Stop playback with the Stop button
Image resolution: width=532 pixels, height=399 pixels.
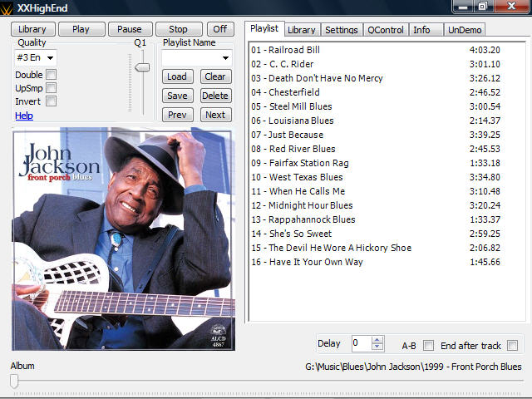[179, 29]
